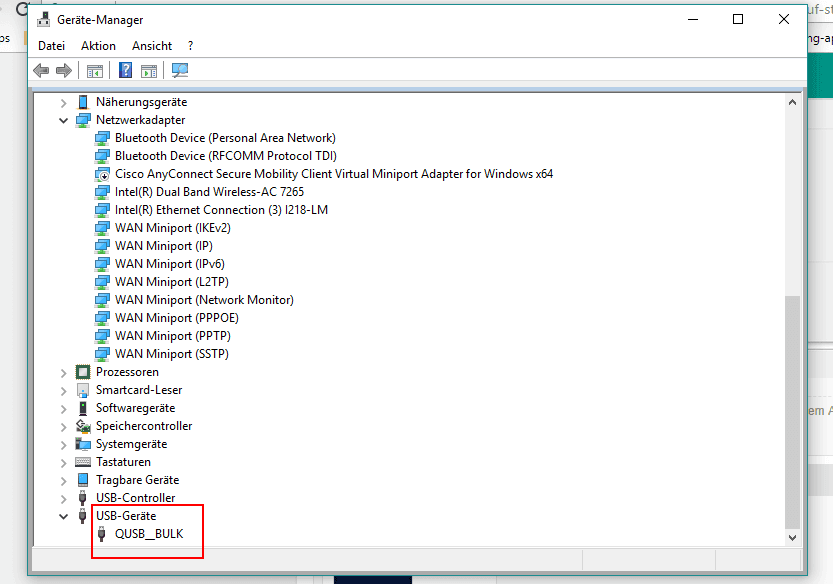Click the Intel Dual Band Wireless-AC 7265 icon
The height and width of the screenshot is (584, 833).
(x=102, y=192)
